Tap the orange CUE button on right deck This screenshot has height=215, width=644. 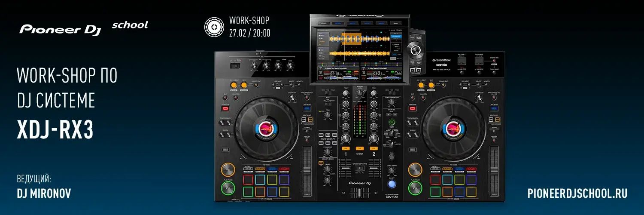(x=415, y=169)
